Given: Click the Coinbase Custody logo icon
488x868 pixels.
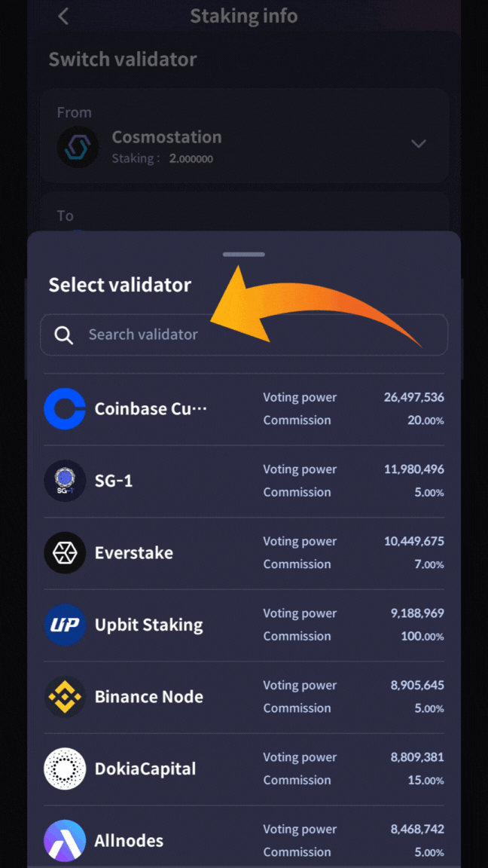Looking at the screenshot, I should [x=65, y=409].
